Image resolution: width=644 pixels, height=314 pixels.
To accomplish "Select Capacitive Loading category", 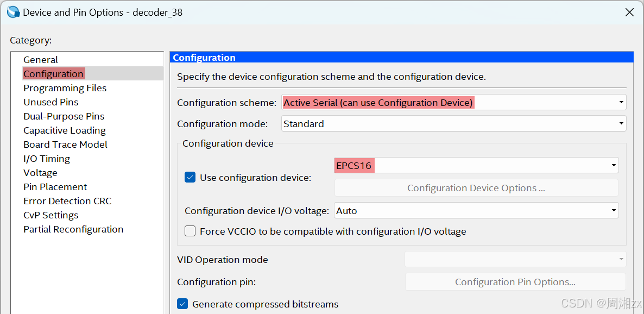I will (65, 130).
